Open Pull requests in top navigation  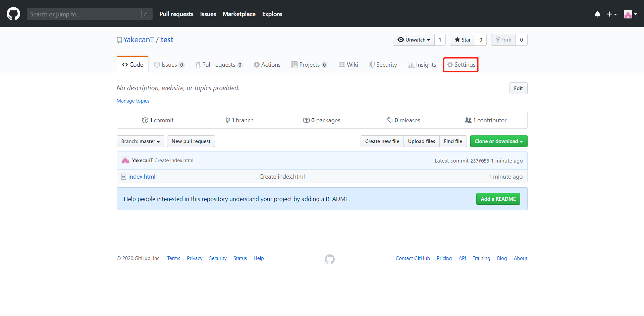176,14
